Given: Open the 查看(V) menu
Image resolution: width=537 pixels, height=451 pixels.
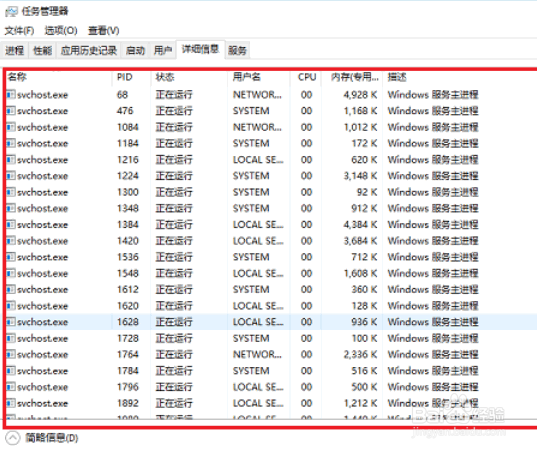Looking at the screenshot, I should pos(103,31).
